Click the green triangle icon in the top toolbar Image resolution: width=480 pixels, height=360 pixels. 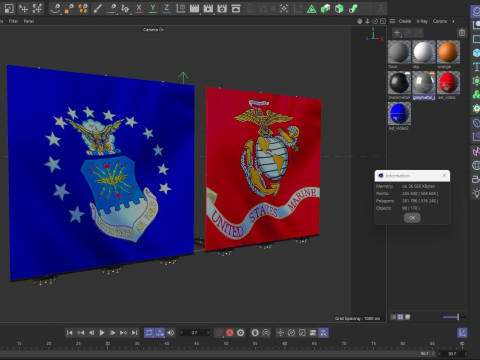point(311,9)
